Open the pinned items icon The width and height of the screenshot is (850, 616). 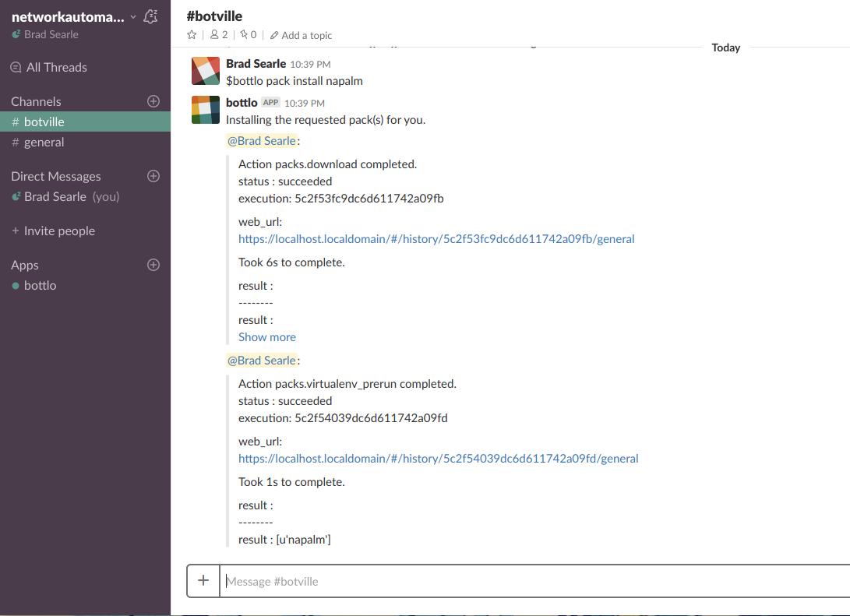pos(248,35)
